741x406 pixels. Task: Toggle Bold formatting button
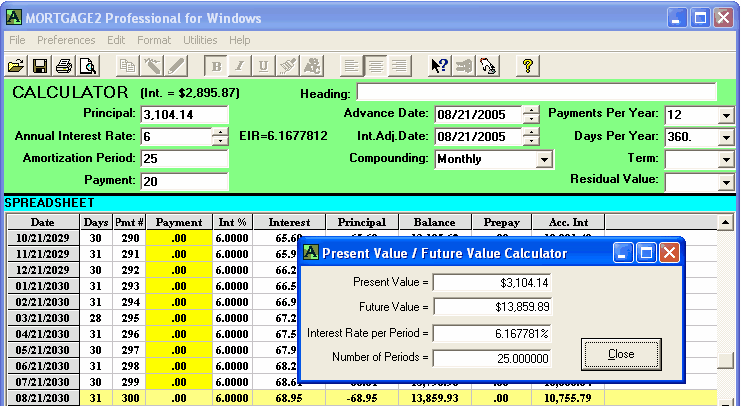point(216,66)
